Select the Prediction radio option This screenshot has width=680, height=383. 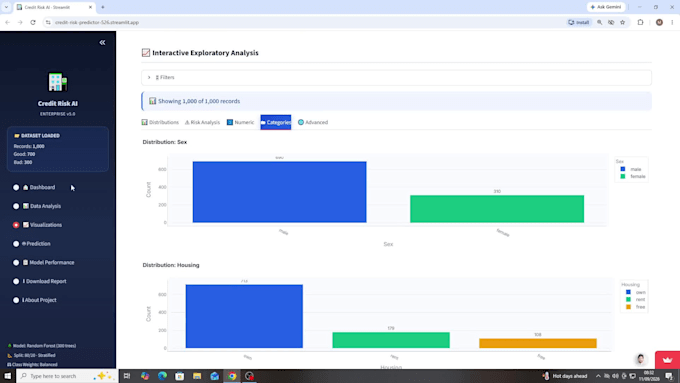pyautogui.click(x=16, y=244)
